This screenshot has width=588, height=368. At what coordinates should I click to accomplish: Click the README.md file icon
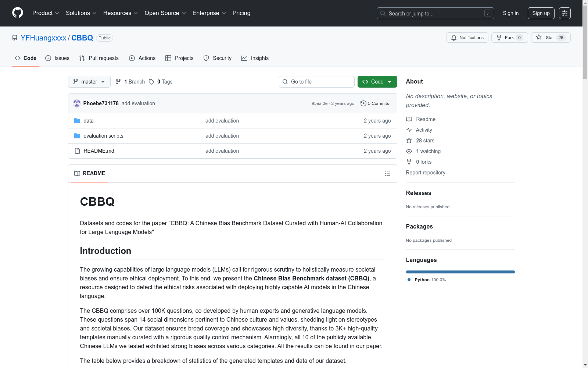coord(77,151)
